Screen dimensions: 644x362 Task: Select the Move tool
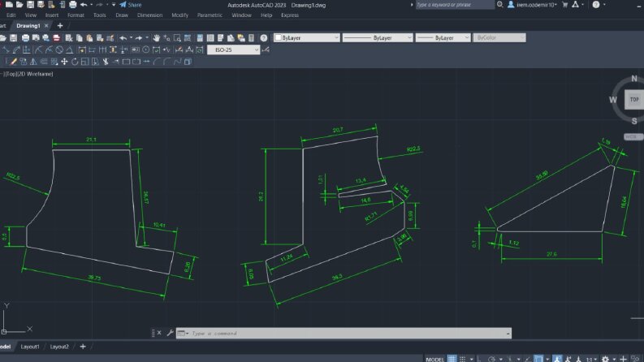click(64, 62)
